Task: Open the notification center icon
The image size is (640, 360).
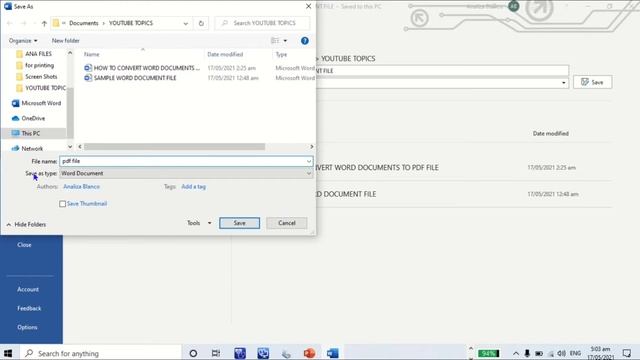Action: tap(627, 353)
